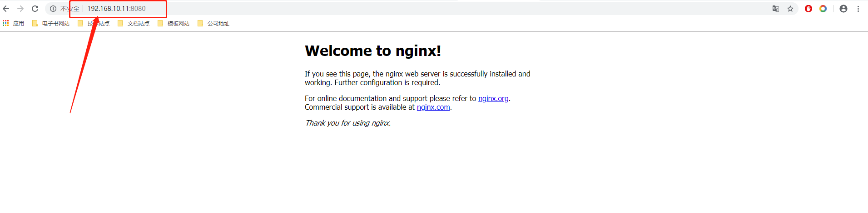Click the Welcome to nginx! heading
Viewport: 868px width, 213px height.
click(x=373, y=51)
